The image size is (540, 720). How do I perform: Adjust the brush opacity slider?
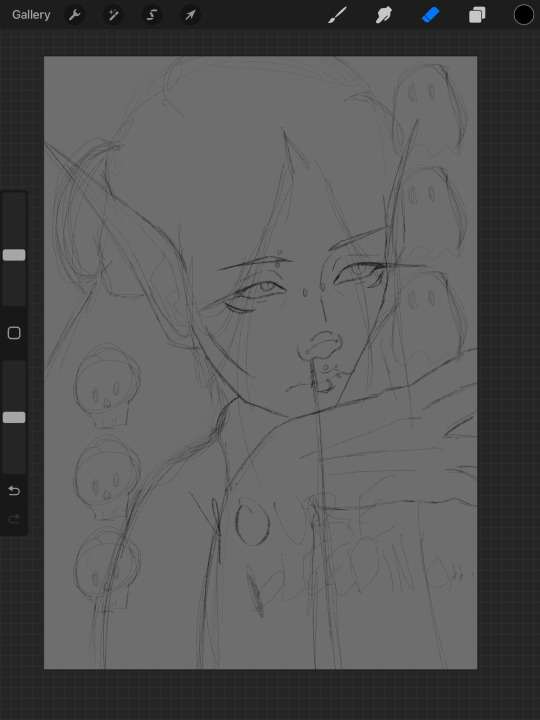point(14,417)
